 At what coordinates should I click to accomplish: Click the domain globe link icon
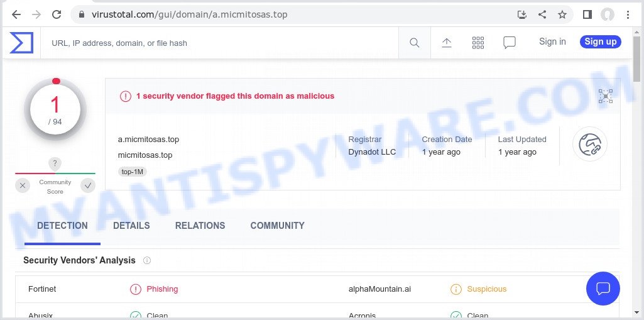tap(590, 144)
